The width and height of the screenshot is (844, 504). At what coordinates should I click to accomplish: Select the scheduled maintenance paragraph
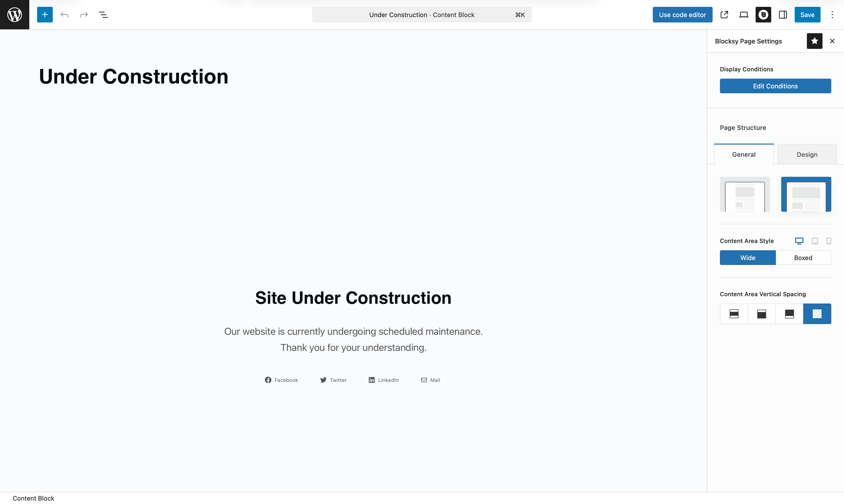[353, 339]
